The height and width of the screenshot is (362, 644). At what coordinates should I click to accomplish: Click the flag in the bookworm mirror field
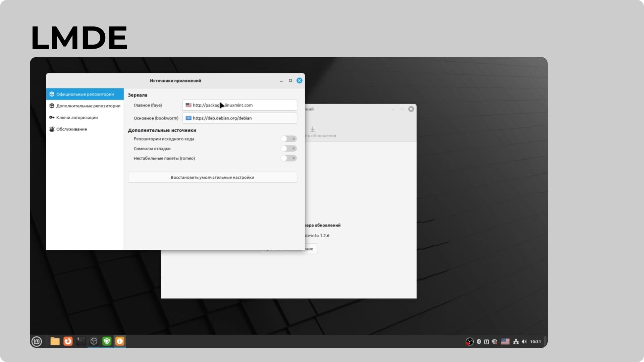pyautogui.click(x=189, y=118)
